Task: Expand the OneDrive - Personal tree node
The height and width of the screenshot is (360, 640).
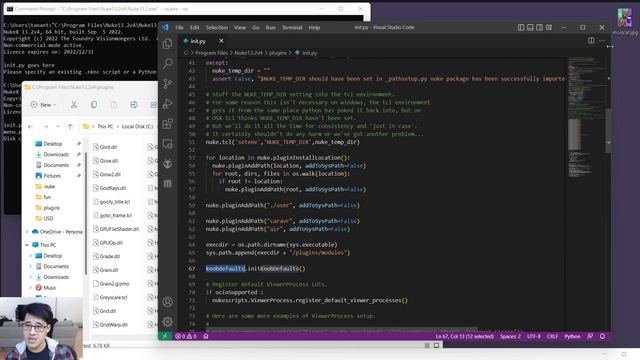Action: tap(27, 231)
